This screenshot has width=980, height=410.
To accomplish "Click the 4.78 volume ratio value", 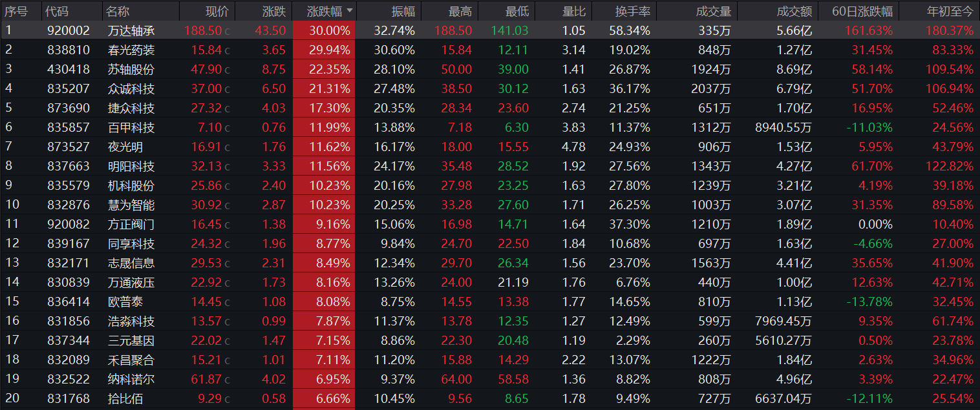I will pos(574,147).
